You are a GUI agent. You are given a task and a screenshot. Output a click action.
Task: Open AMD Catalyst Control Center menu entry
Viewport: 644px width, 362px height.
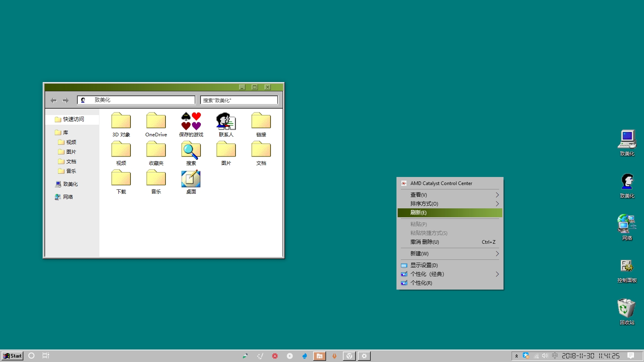tap(441, 183)
